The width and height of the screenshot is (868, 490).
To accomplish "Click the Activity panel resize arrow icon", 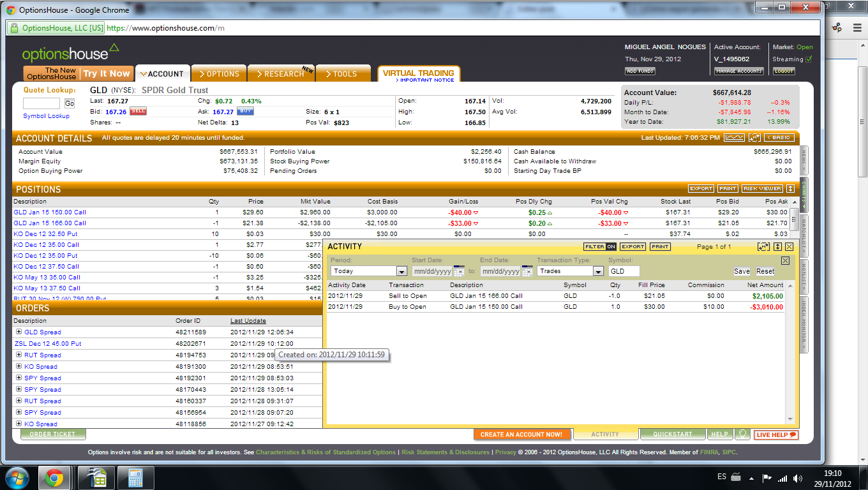I will click(777, 246).
